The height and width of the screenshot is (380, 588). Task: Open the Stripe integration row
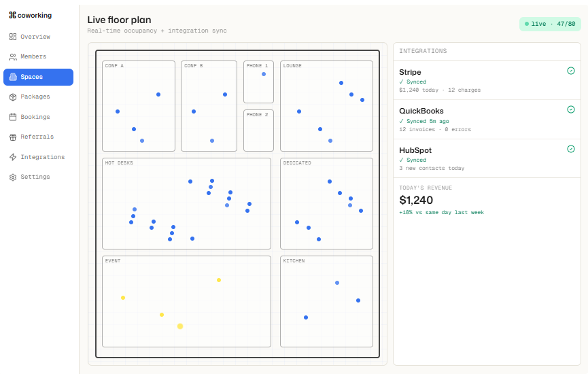tap(487, 80)
